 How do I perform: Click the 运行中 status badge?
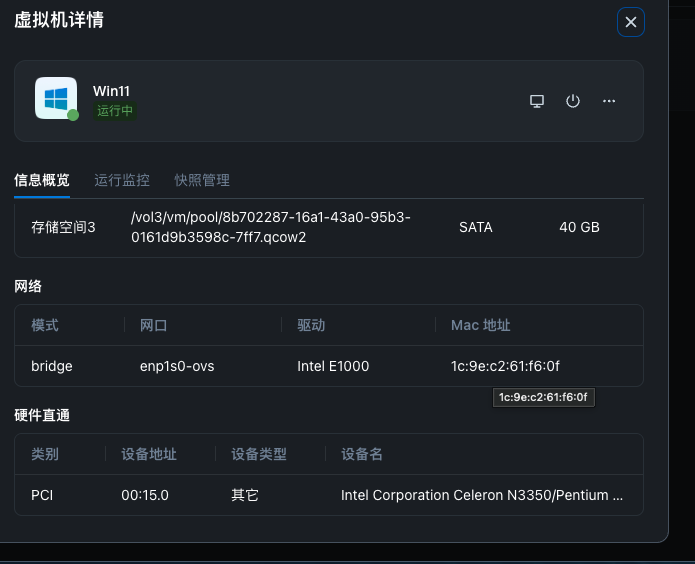[x=115, y=111]
